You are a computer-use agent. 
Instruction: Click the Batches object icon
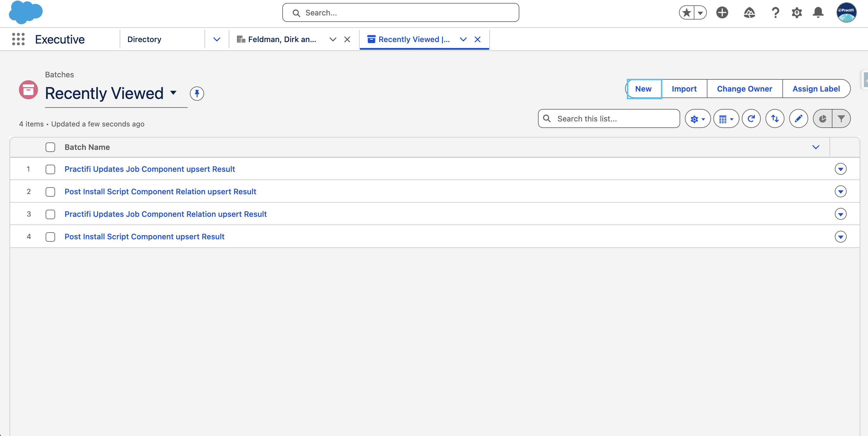pos(28,90)
